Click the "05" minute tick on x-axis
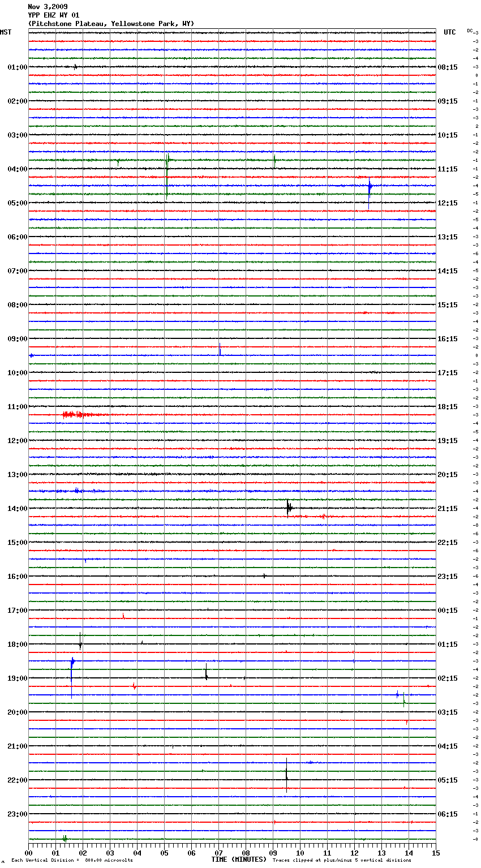 pyautogui.click(x=164, y=852)
